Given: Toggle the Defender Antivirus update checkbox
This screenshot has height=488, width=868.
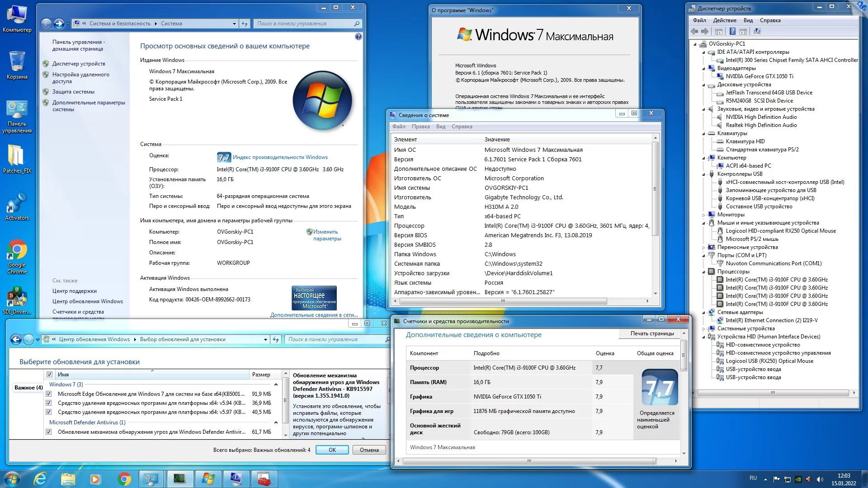Looking at the screenshot, I should [x=49, y=432].
